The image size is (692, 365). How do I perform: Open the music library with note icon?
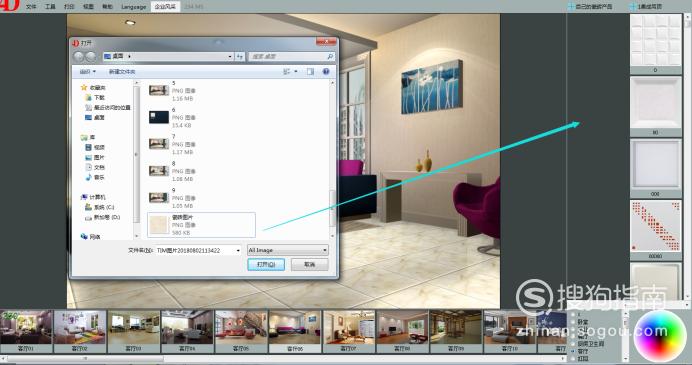pos(95,177)
